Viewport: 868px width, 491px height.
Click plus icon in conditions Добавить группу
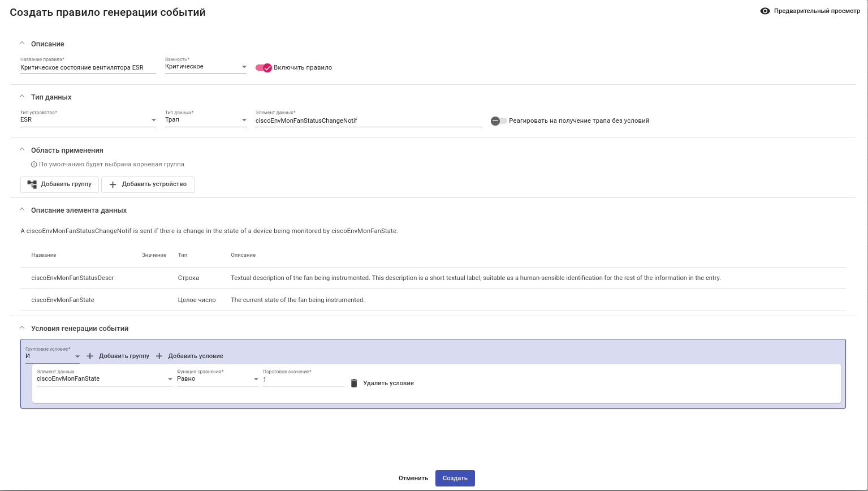coord(90,356)
